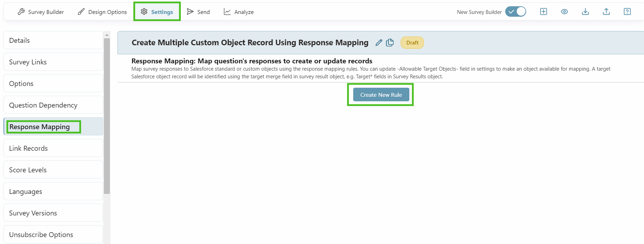Select Details in the settings sidebar
This screenshot has width=644, height=244.
[53, 40]
